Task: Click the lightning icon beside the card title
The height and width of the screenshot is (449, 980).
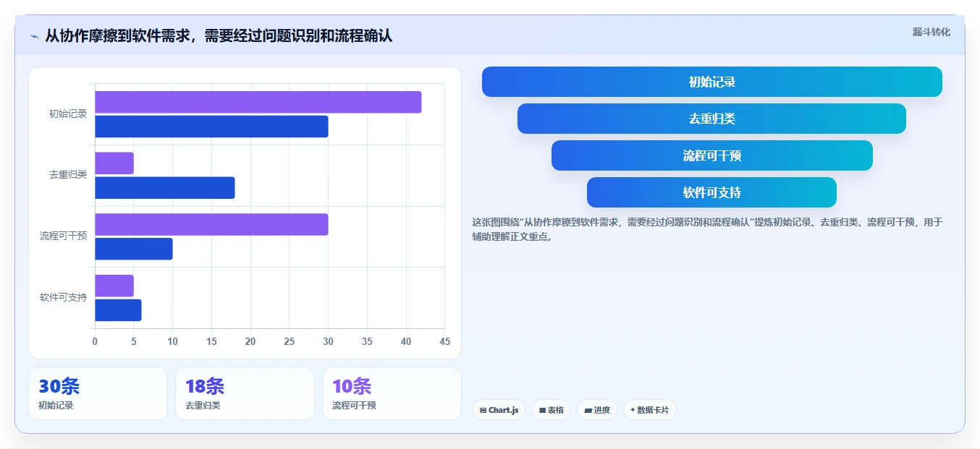Action: 34,35
